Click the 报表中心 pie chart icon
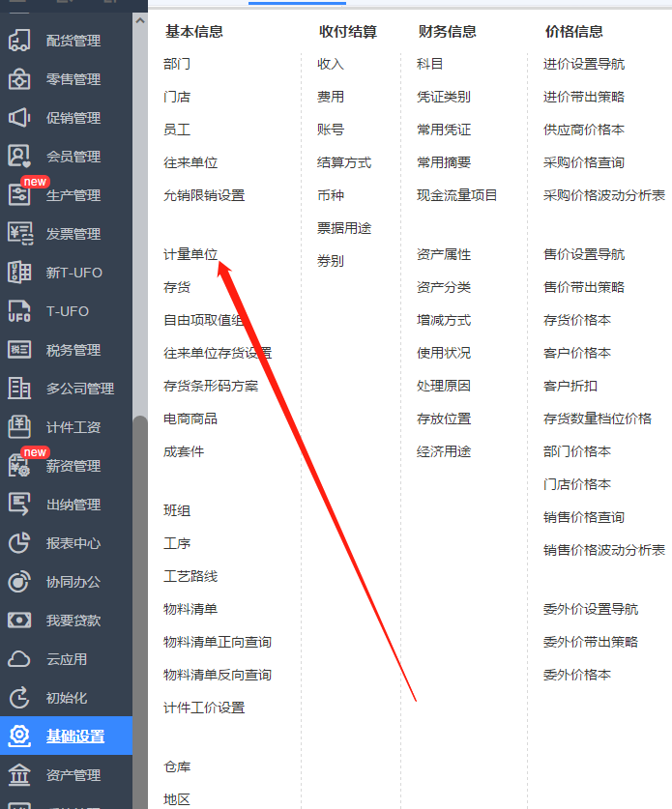672x809 pixels. 19,543
